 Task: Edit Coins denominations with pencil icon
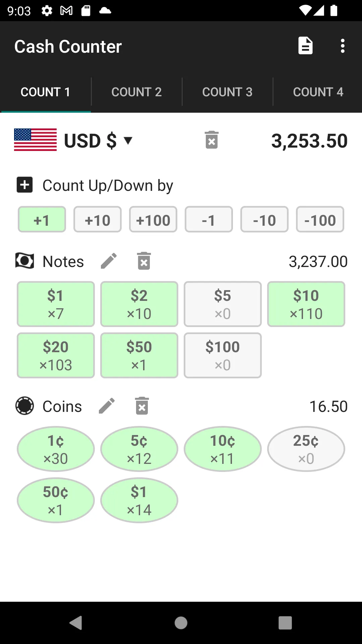[107, 406]
